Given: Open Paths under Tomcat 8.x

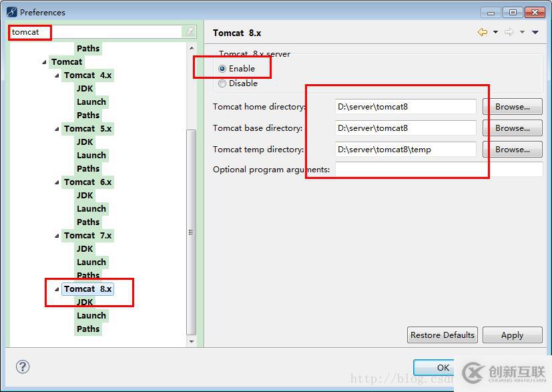Looking at the screenshot, I should (88, 329).
